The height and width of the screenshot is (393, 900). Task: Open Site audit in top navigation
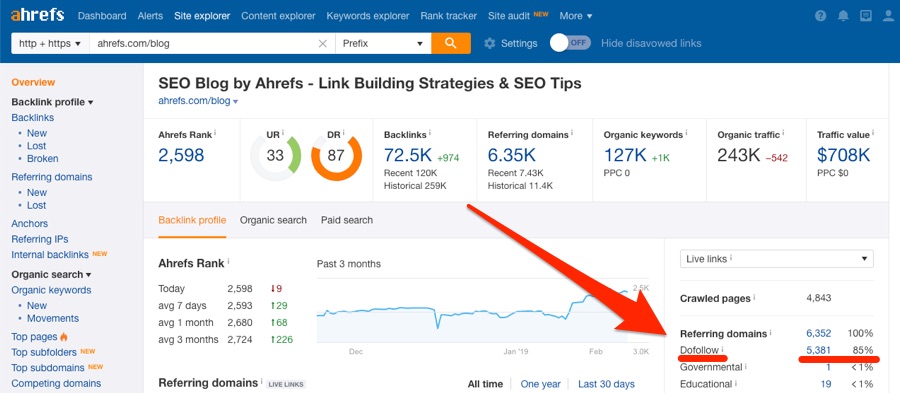pyautogui.click(x=509, y=16)
